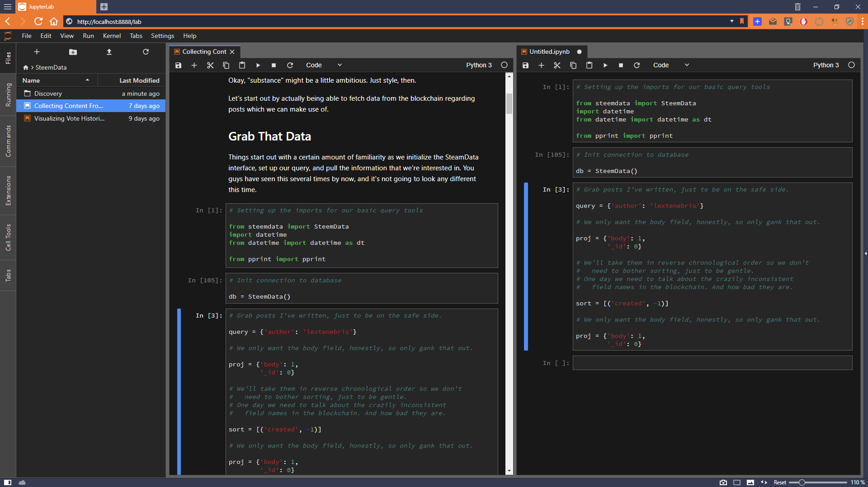Create a new folder in file browser
The image size is (868, 487).
[73, 52]
